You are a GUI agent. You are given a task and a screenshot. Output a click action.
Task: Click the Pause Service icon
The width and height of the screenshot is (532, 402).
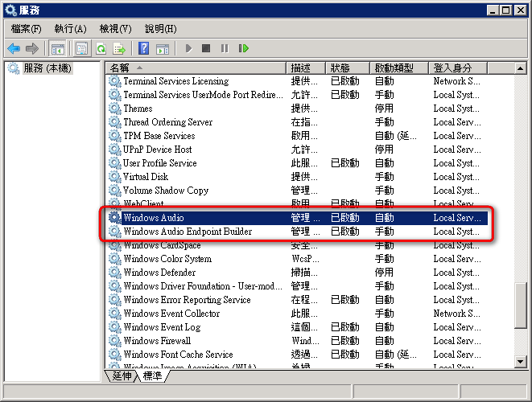(x=225, y=48)
